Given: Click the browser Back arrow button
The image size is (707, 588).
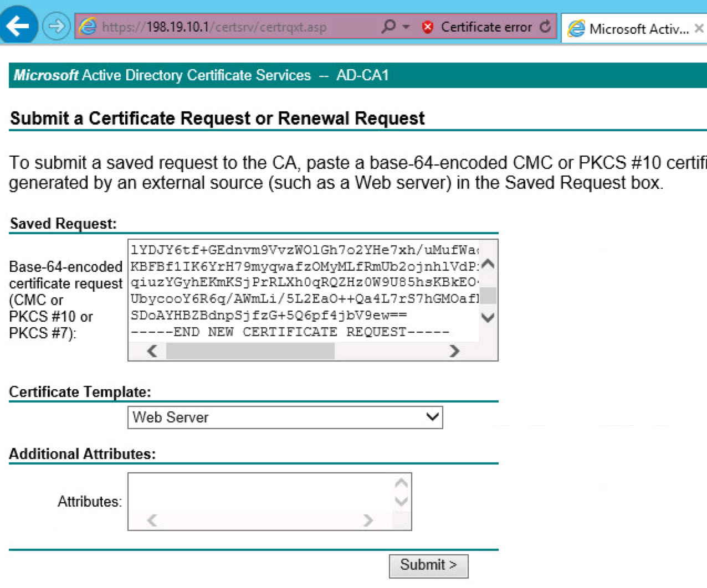Looking at the screenshot, I should [x=18, y=25].
